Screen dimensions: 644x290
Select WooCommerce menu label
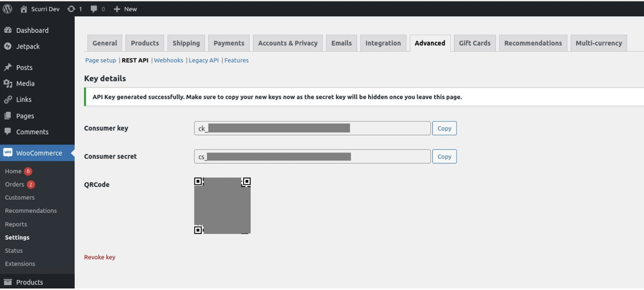coord(39,153)
